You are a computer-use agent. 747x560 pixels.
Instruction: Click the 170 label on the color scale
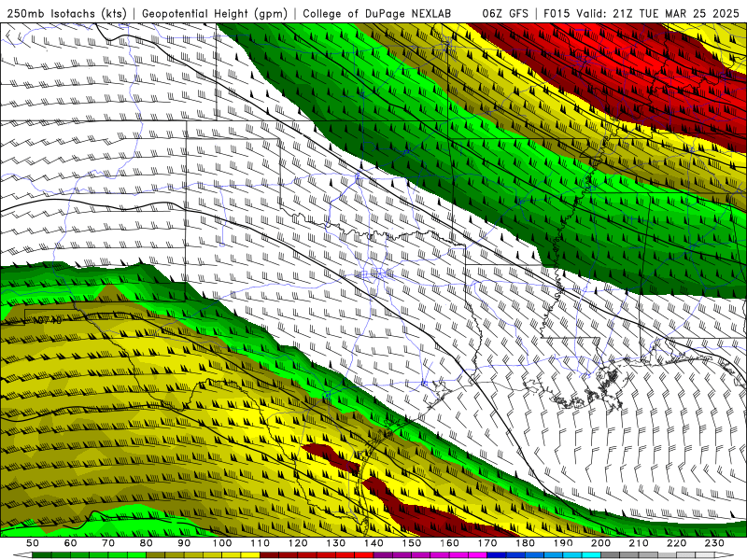point(487,543)
